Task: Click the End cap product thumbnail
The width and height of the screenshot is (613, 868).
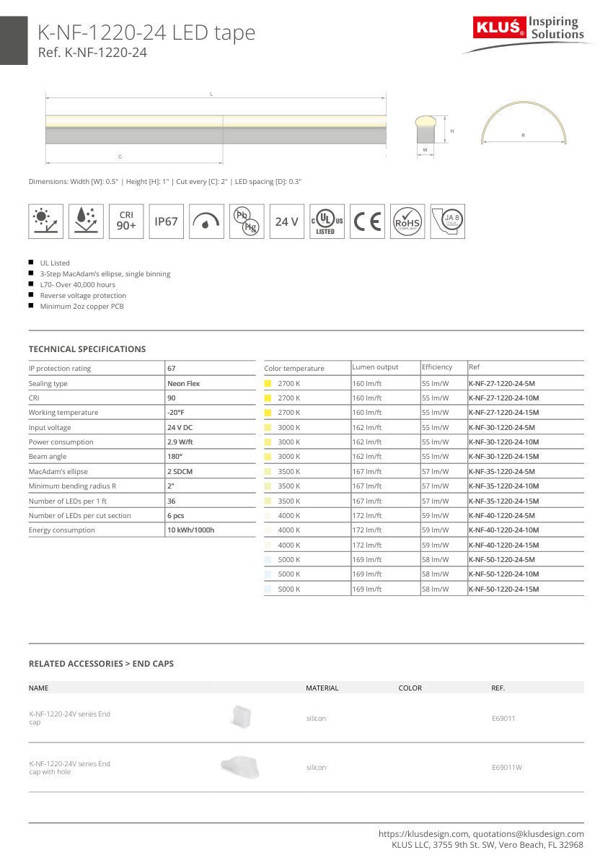Action: pyautogui.click(x=241, y=716)
